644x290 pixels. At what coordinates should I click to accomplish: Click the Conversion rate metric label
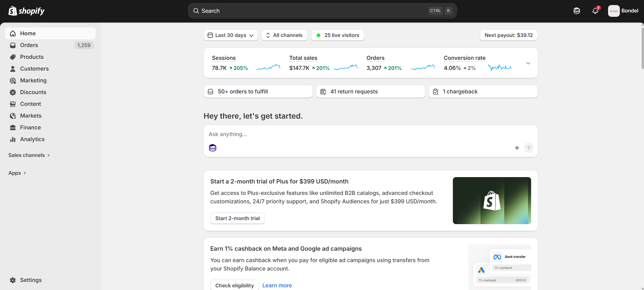[x=465, y=58]
